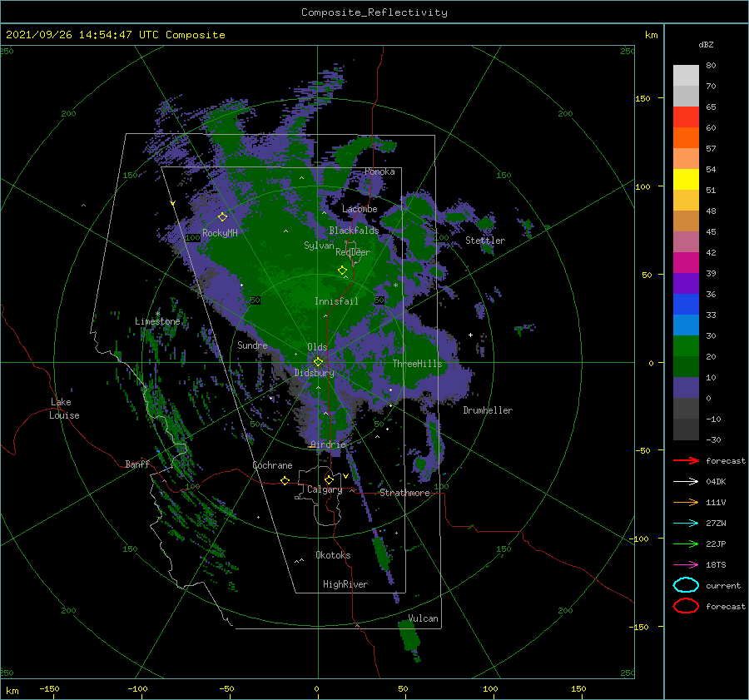Click the red forecast arrow legend icon
This screenshot has height=700, width=749.
tap(686, 460)
